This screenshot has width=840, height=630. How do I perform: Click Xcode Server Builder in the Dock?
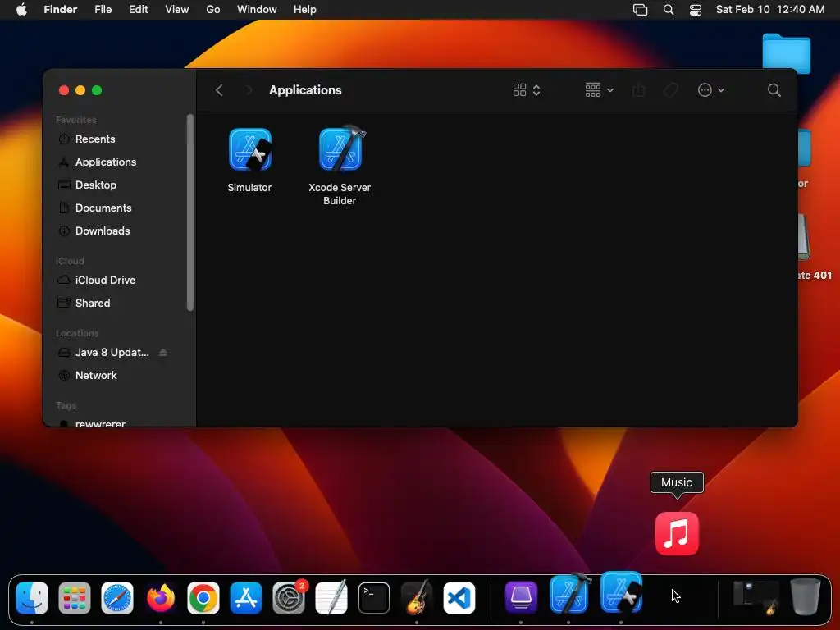569,594
